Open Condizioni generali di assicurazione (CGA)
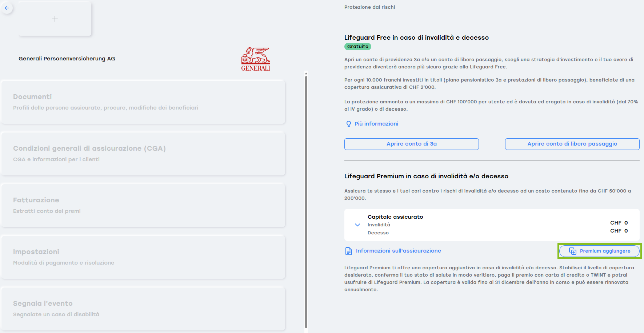The width and height of the screenshot is (644, 333). click(x=143, y=154)
